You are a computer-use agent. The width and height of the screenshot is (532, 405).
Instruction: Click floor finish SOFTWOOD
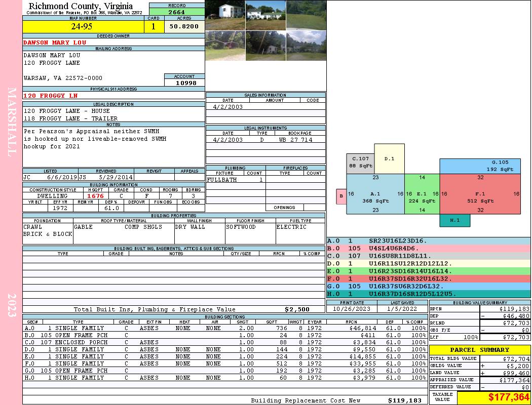pos(241,227)
